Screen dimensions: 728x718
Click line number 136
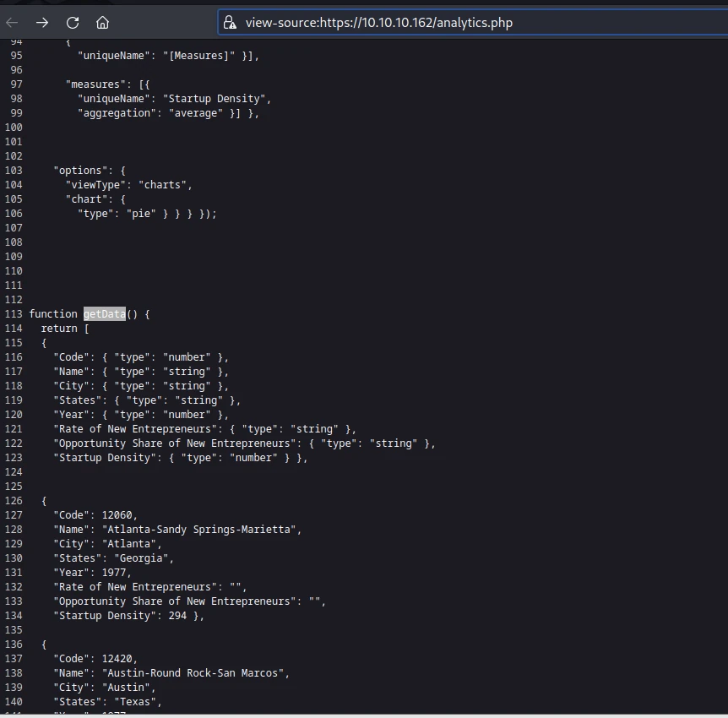pos(14,645)
